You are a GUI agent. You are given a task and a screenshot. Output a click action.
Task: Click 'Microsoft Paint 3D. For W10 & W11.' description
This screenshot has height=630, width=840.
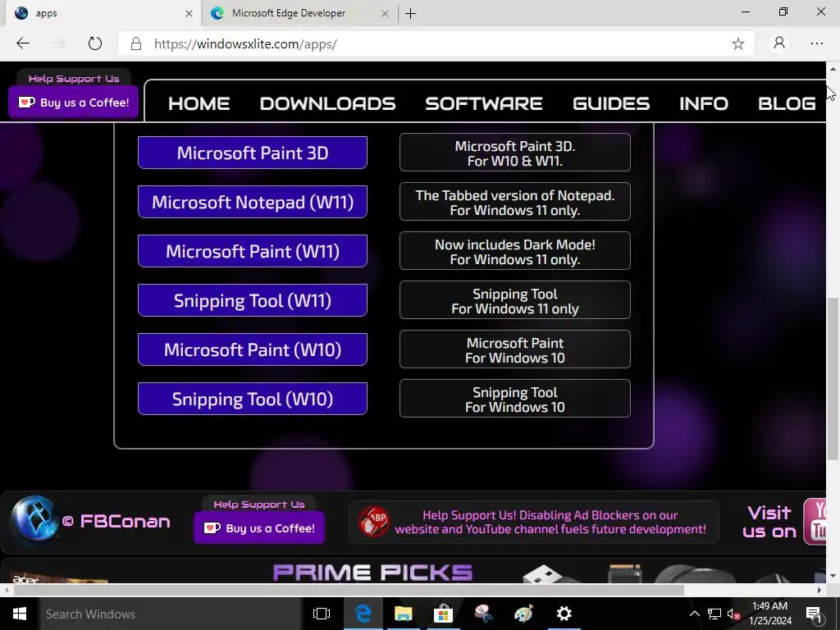pyautogui.click(x=515, y=153)
